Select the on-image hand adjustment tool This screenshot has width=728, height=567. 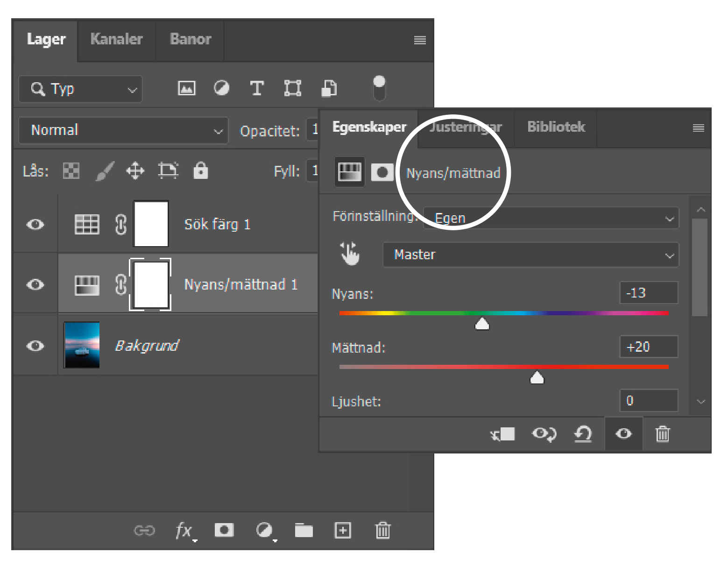pos(350,254)
